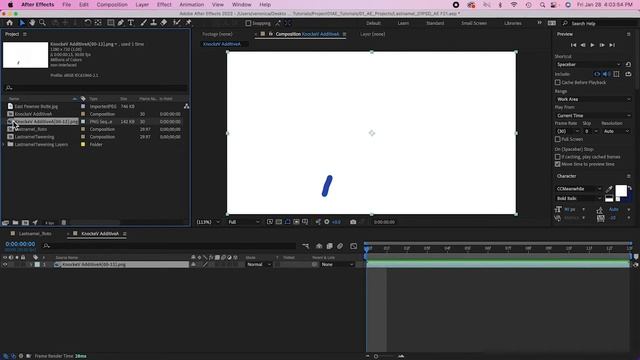Open the preview Resolution Auto dropdown

point(616,131)
